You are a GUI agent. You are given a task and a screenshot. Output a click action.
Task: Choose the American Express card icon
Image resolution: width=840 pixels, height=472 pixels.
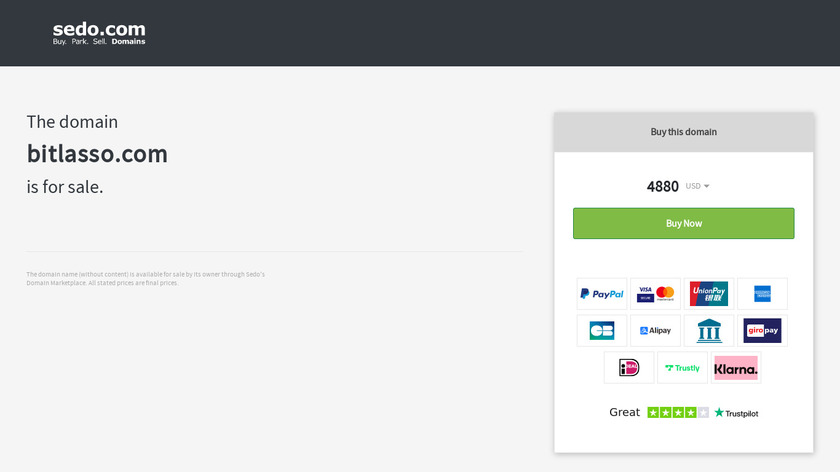pos(762,294)
